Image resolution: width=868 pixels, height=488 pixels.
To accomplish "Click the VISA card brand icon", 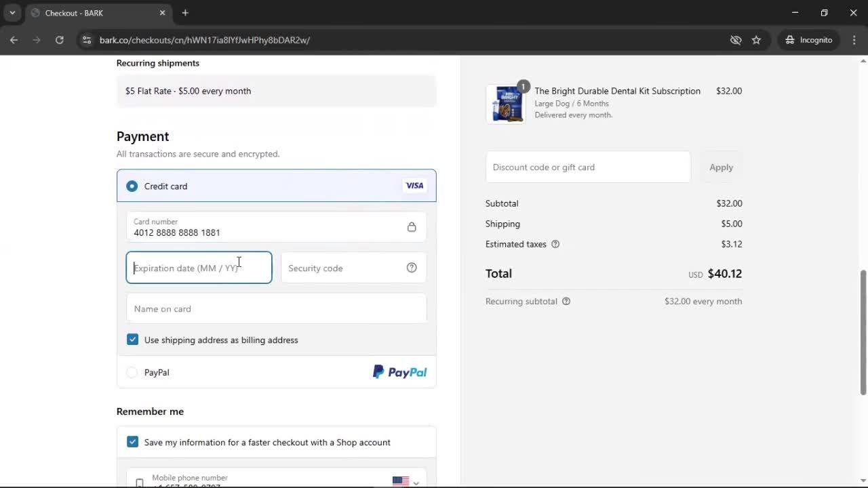I will tap(414, 186).
